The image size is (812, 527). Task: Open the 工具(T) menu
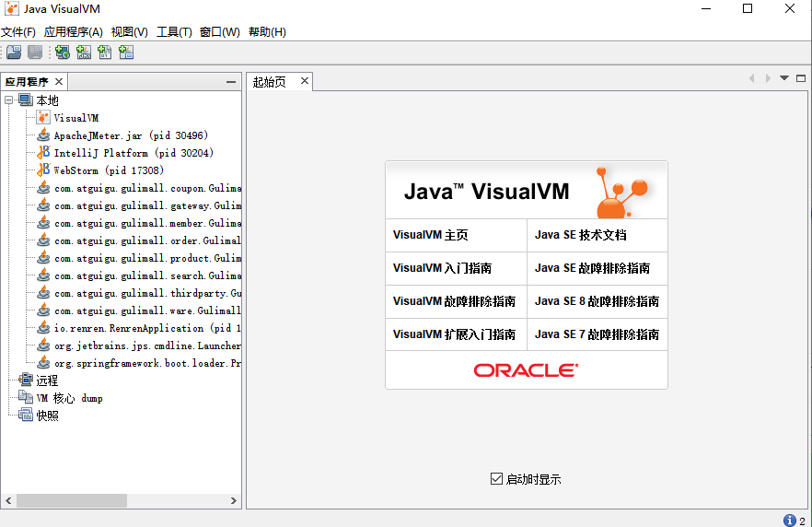(174, 32)
